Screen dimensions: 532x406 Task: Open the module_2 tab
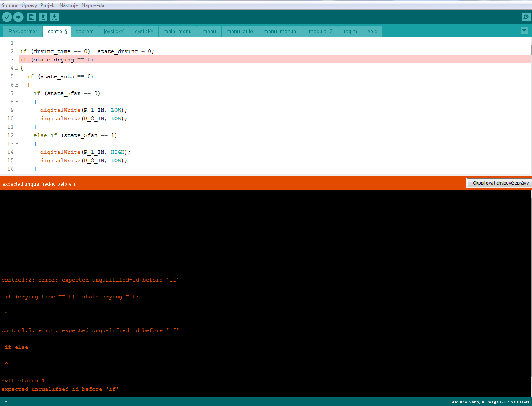[x=320, y=32]
